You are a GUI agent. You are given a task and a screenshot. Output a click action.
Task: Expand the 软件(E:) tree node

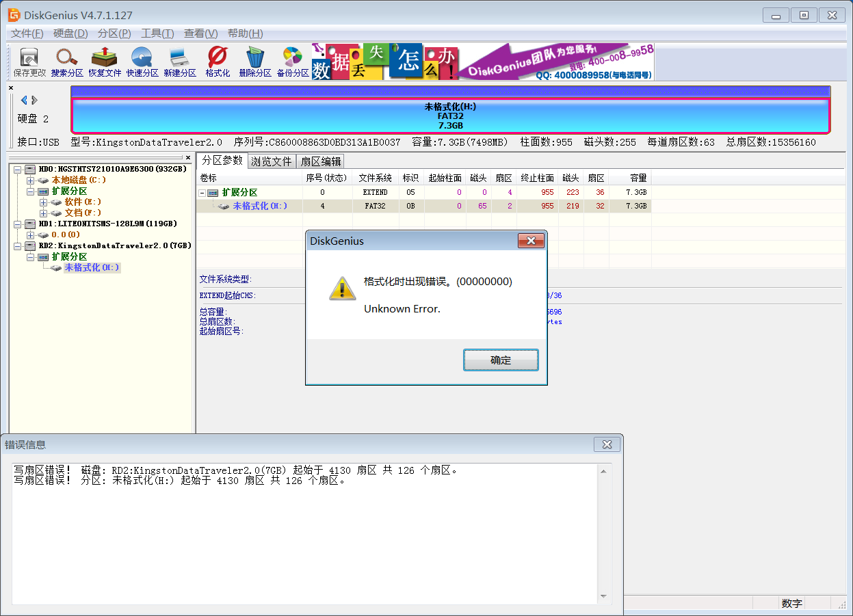click(43, 202)
